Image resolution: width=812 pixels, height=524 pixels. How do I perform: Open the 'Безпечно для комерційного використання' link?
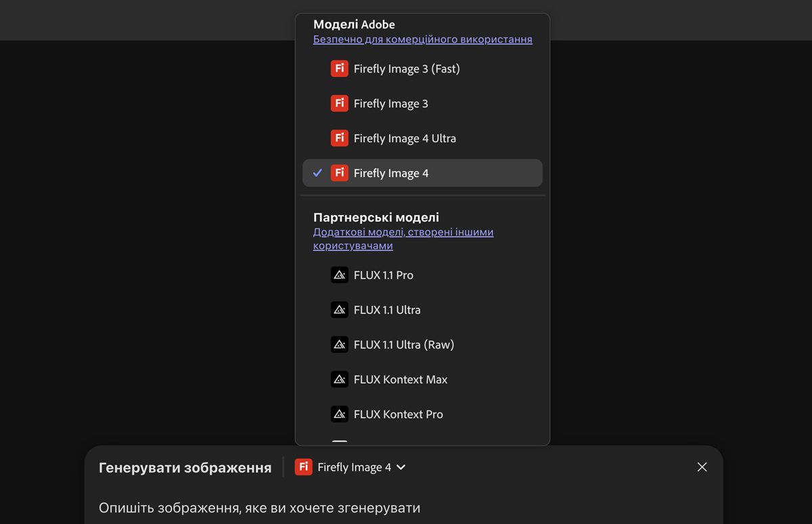(422, 39)
